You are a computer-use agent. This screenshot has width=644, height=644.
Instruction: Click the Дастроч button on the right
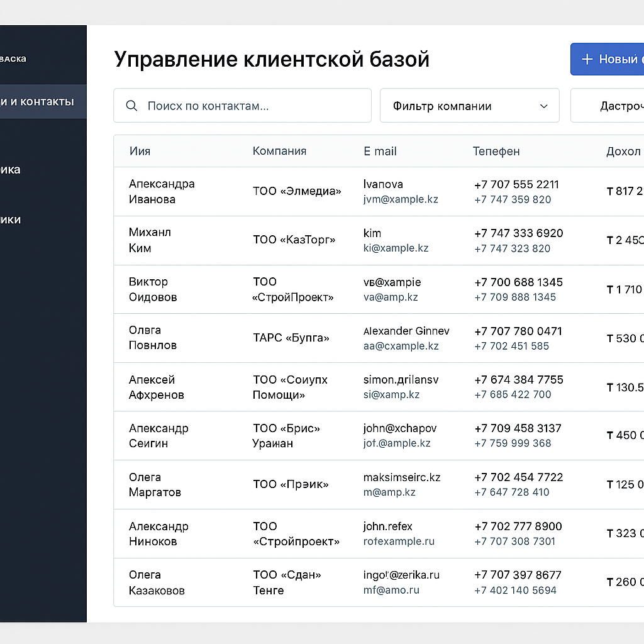click(607, 106)
